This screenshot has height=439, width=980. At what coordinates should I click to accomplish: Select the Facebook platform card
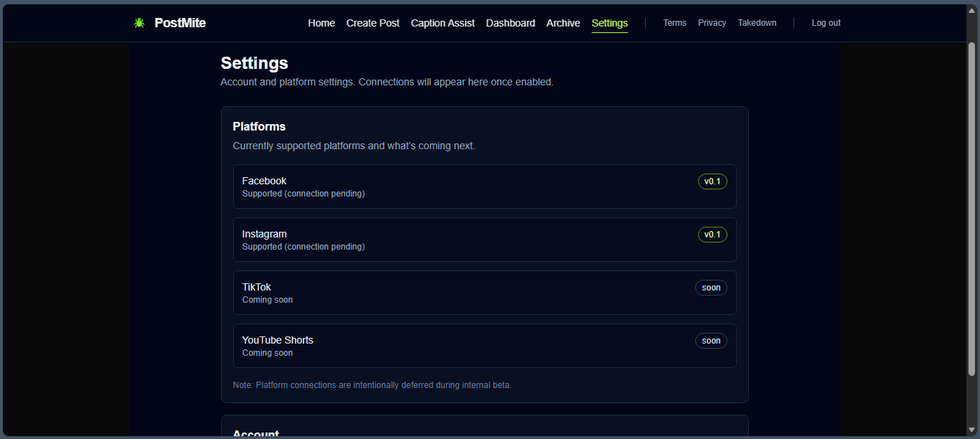click(x=485, y=187)
